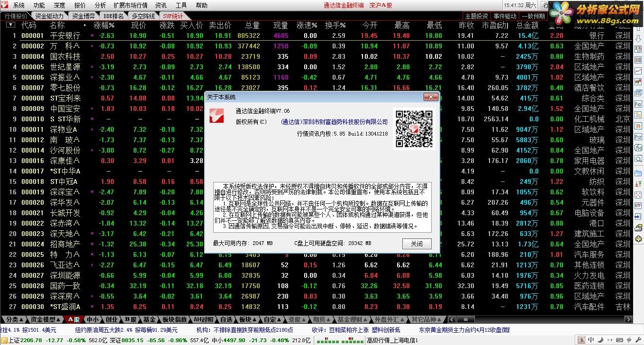Open the 功能 menu
This screenshot has height=345, width=644.
click(x=39, y=5)
